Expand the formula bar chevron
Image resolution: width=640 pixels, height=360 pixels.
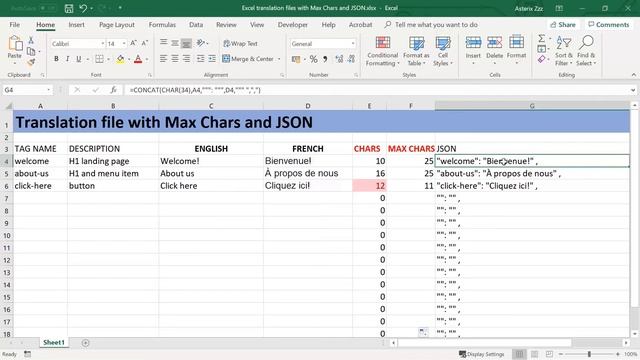point(633,90)
